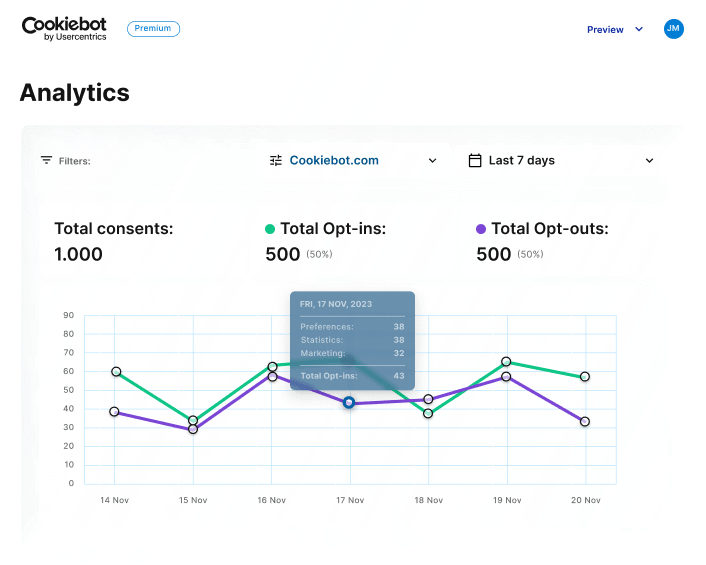This screenshot has width=706, height=565.
Task: Click the green 18 Nov data point
Action: (x=428, y=413)
